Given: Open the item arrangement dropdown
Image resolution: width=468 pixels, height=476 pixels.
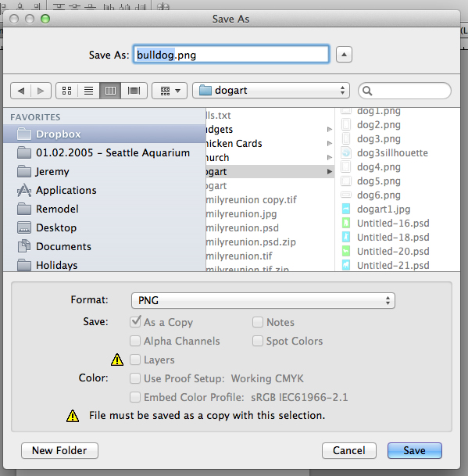Looking at the screenshot, I should coord(170,91).
